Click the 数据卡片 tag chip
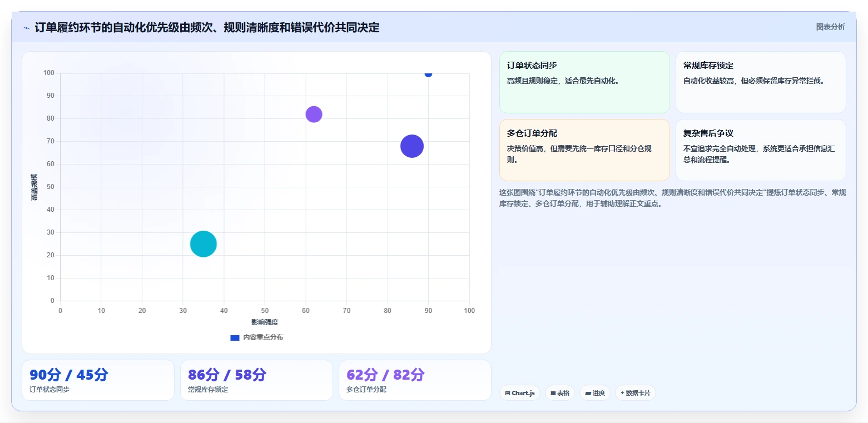The image size is (868, 423). (636, 393)
